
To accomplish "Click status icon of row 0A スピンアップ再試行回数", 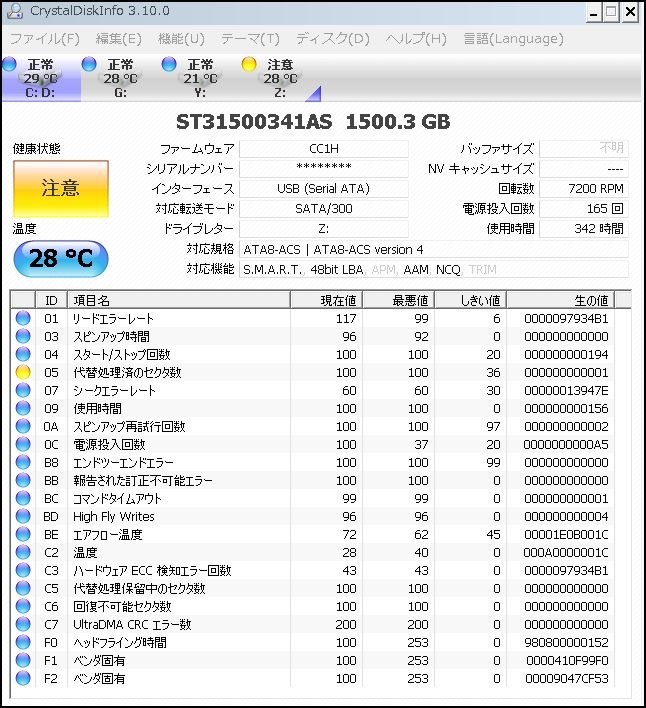I will pos(23,426).
